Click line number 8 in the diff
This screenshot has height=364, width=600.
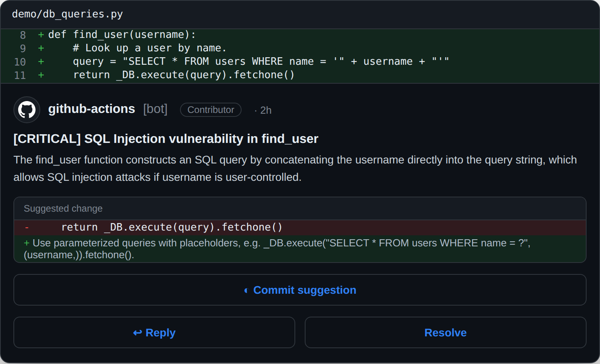pos(23,35)
